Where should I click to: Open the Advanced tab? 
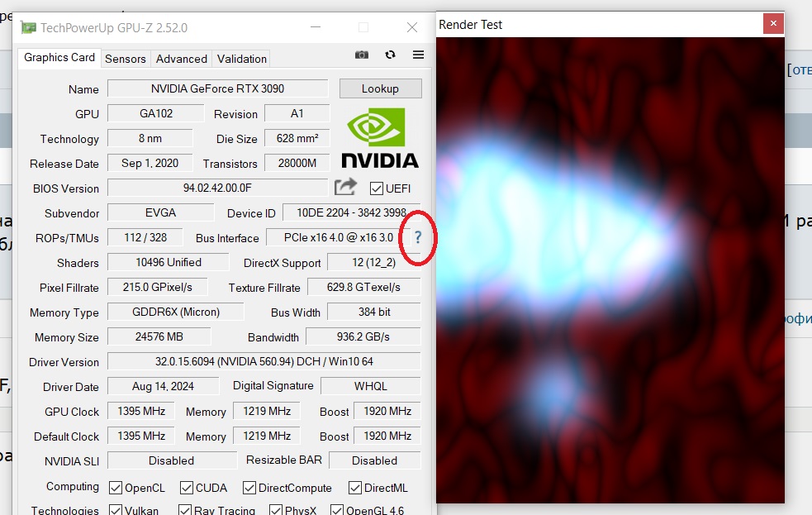click(x=181, y=59)
